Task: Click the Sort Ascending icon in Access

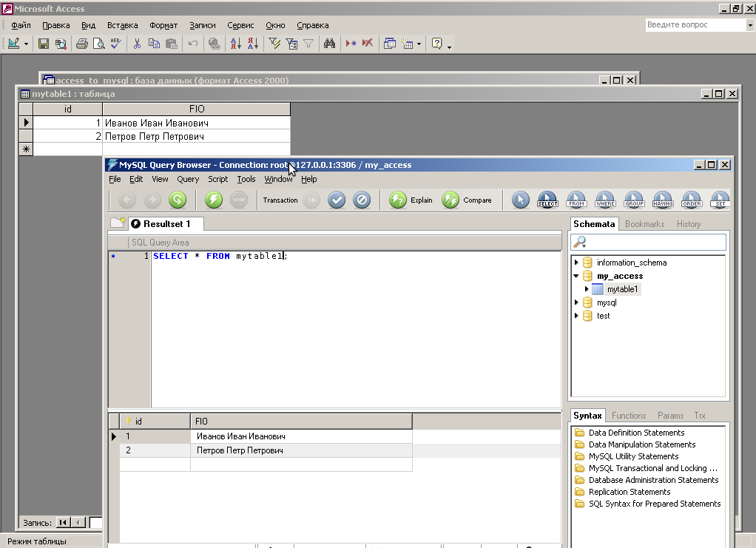Action: point(235,44)
